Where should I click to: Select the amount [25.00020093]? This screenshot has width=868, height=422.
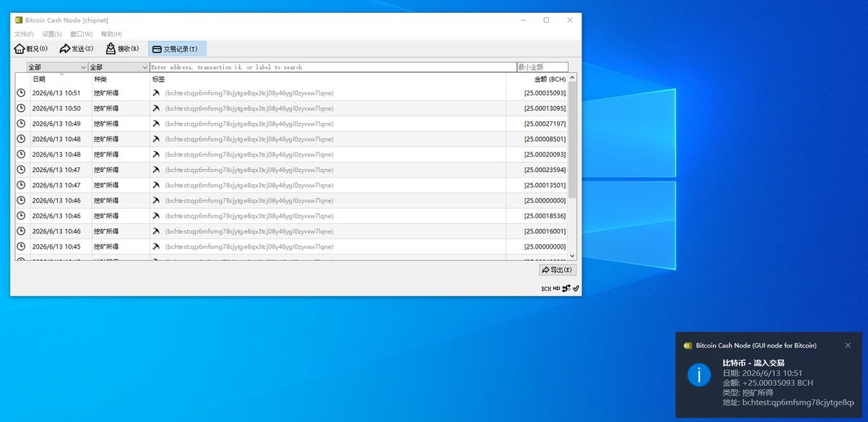click(545, 155)
